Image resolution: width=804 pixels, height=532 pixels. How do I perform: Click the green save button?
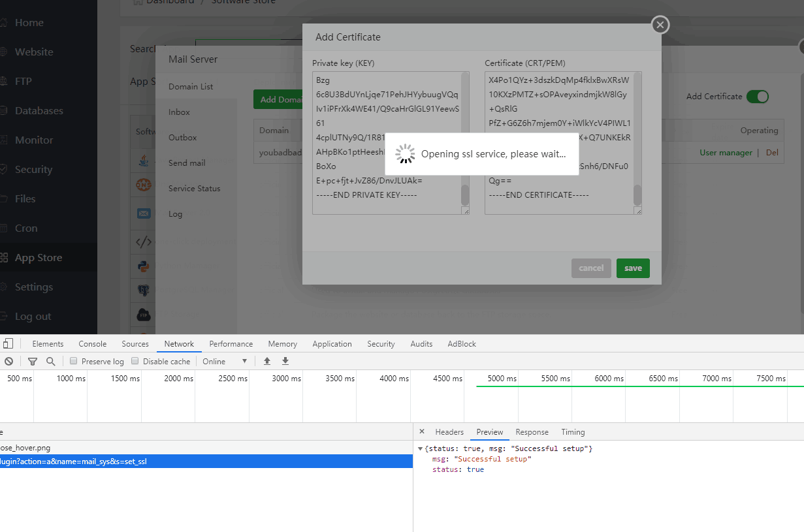click(x=633, y=268)
